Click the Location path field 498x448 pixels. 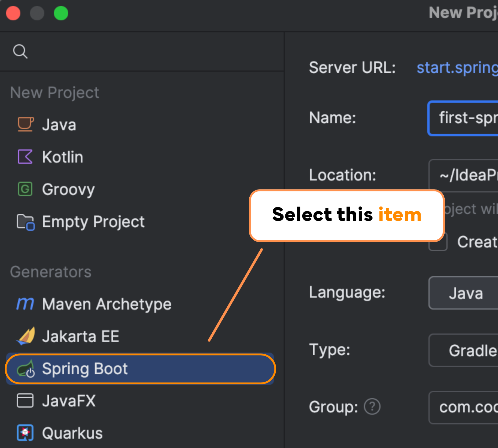[x=464, y=175]
